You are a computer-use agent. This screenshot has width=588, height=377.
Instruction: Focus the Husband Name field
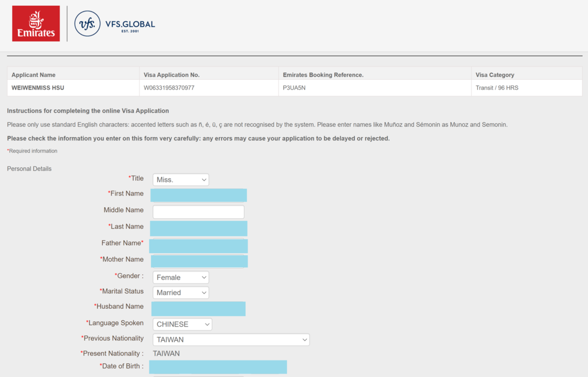click(199, 308)
